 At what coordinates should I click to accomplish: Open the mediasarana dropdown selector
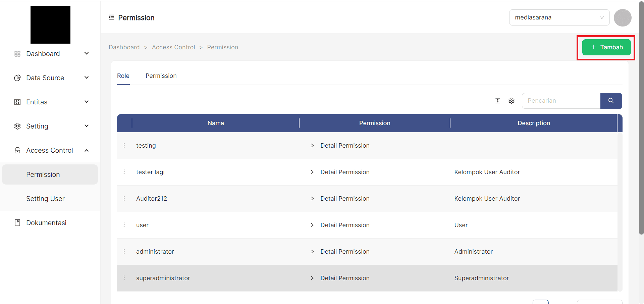[559, 17]
